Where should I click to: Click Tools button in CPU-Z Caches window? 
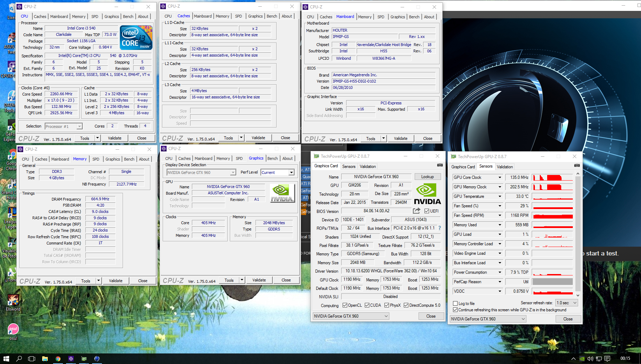(228, 138)
